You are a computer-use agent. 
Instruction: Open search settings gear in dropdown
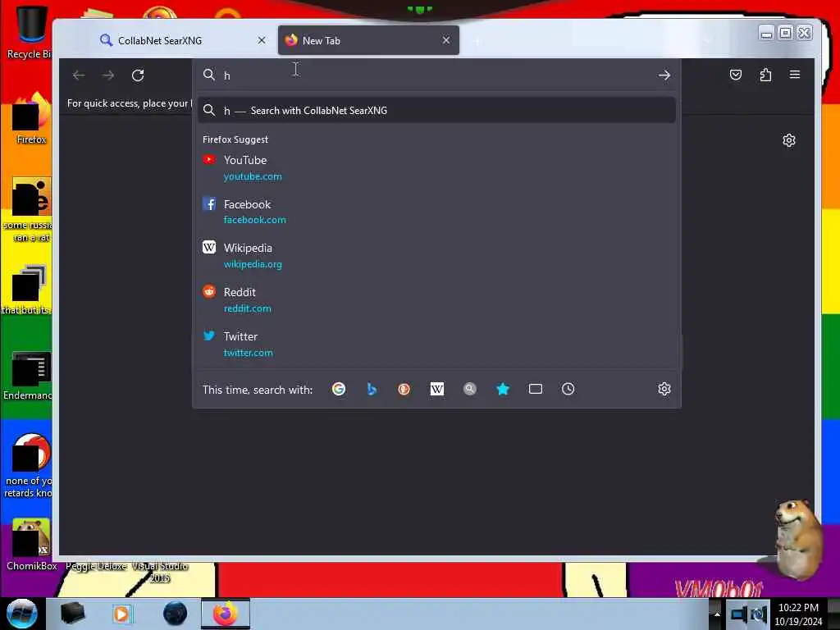tap(664, 389)
